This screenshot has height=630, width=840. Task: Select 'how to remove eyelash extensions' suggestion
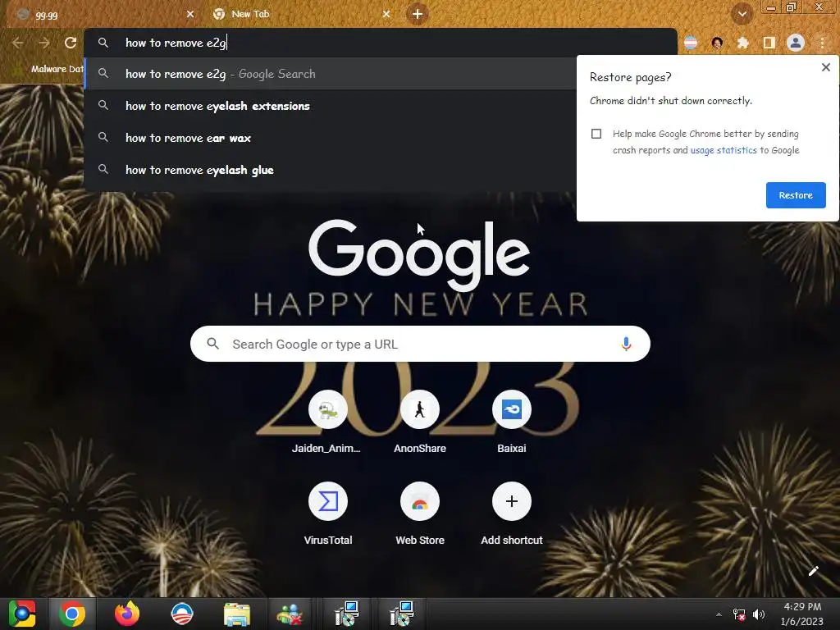coord(330,106)
